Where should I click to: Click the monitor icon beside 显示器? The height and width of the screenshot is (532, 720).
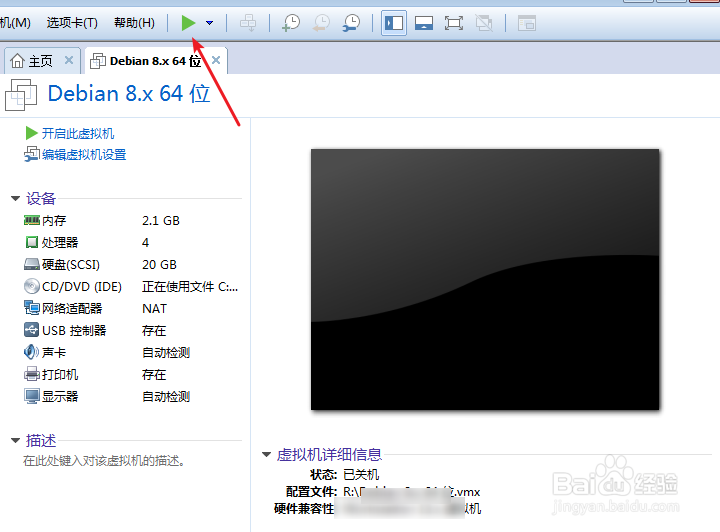coord(32,396)
